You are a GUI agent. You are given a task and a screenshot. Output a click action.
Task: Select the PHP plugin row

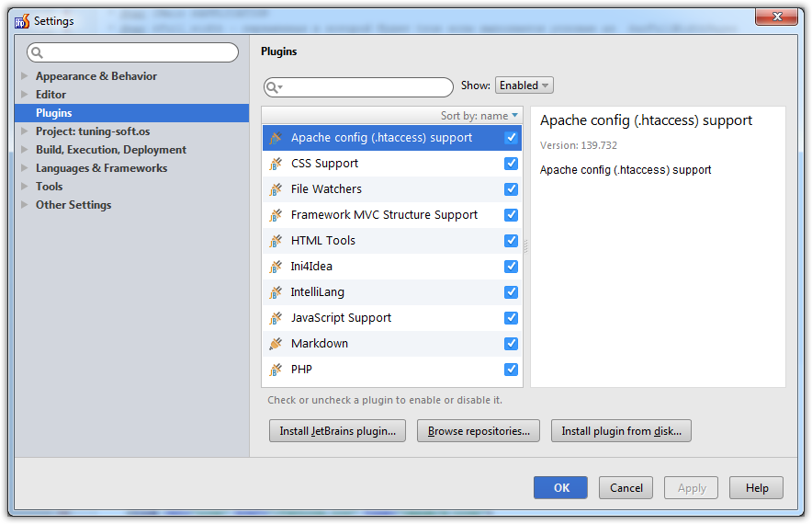392,370
